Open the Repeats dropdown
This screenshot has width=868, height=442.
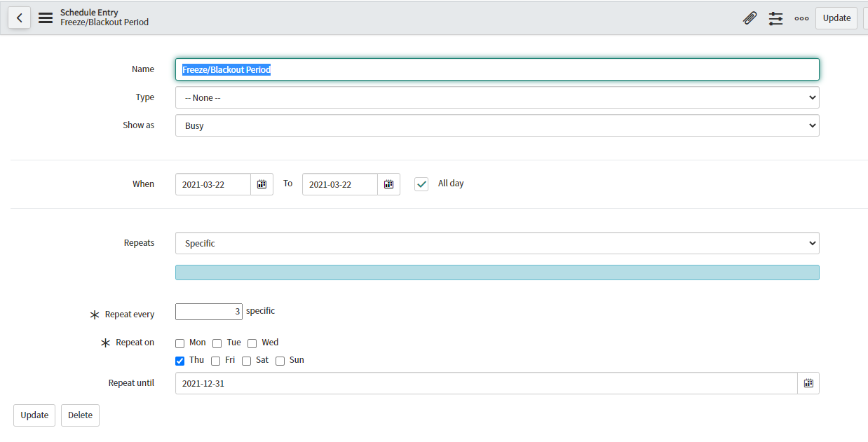click(497, 242)
